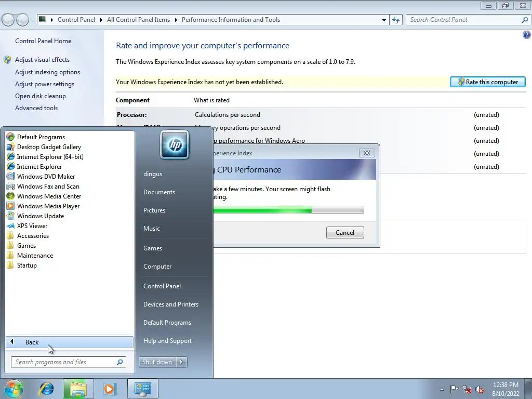Open Devices and Printers

point(170,304)
